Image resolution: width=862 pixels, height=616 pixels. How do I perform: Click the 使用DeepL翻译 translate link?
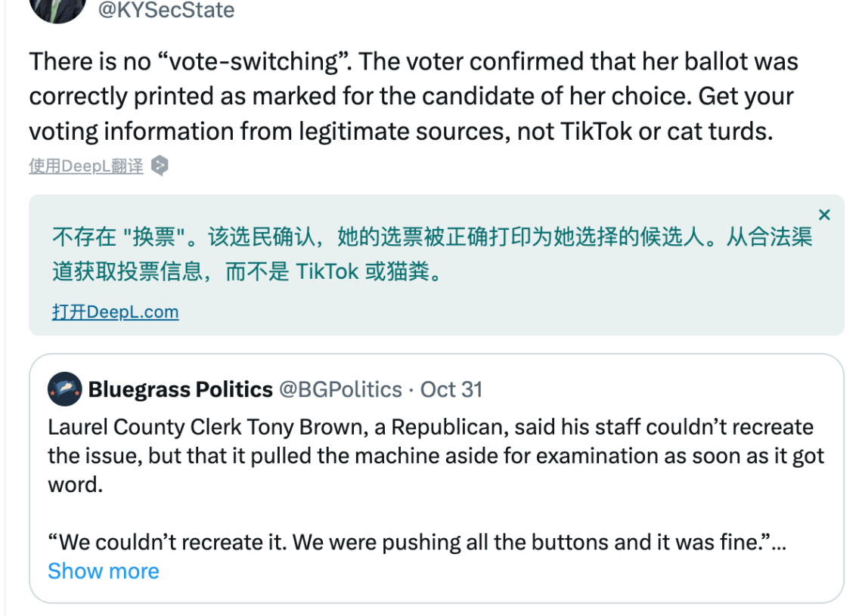coord(85,166)
